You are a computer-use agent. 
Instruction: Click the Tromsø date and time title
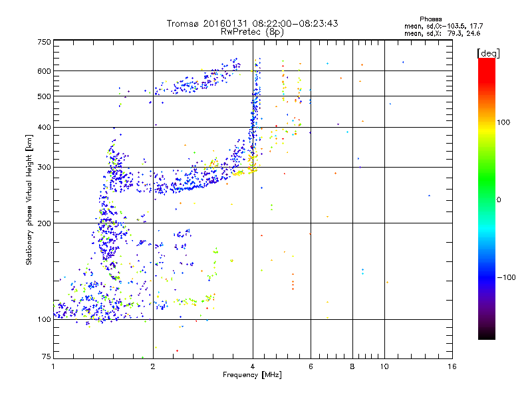click(252, 23)
